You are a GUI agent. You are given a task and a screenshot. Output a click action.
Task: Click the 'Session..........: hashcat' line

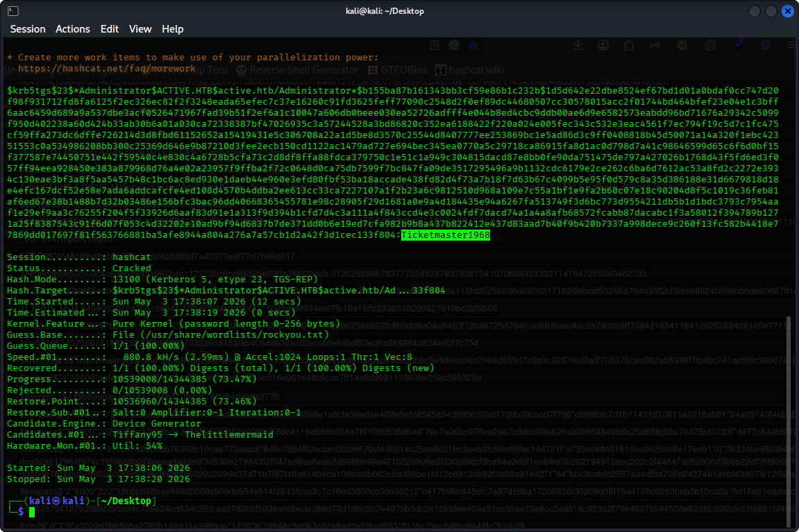(x=79, y=257)
